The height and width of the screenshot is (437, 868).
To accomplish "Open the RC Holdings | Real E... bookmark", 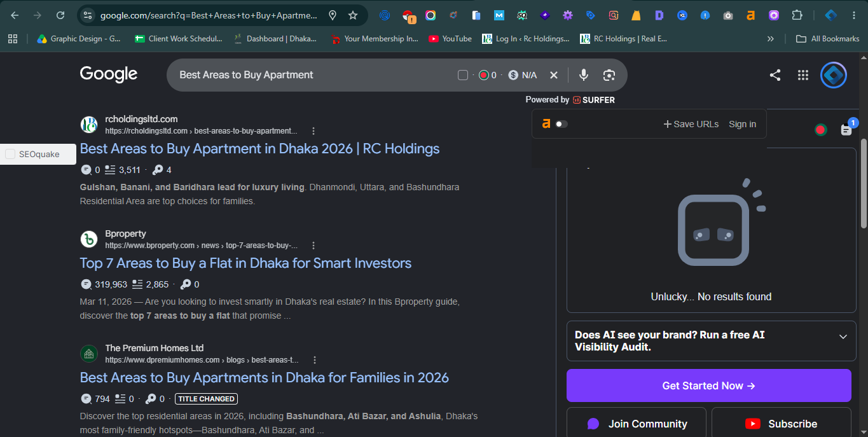I will [x=623, y=39].
